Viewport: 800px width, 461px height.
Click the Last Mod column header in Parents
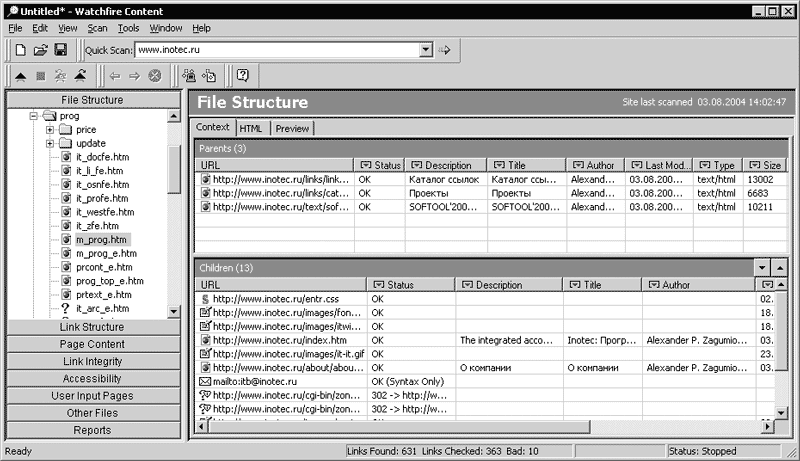[659, 165]
